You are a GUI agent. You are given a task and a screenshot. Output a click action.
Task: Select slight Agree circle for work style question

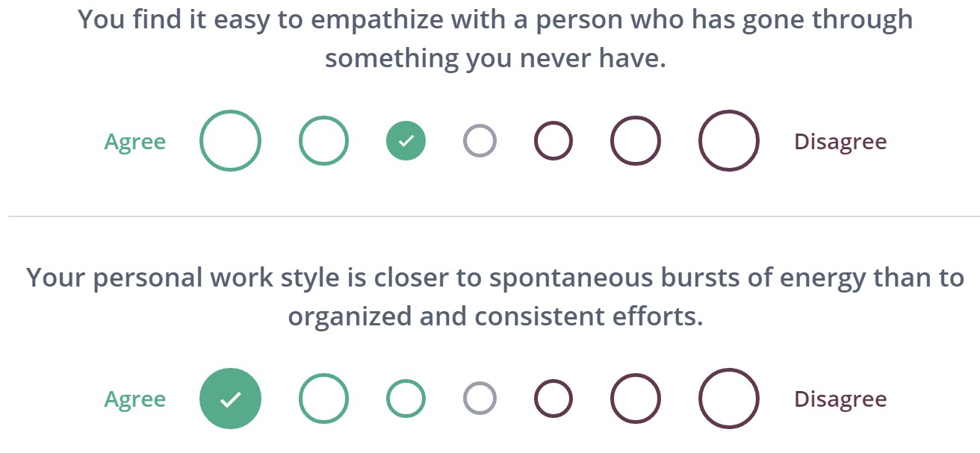pyautogui.click(x=406, y=399)
